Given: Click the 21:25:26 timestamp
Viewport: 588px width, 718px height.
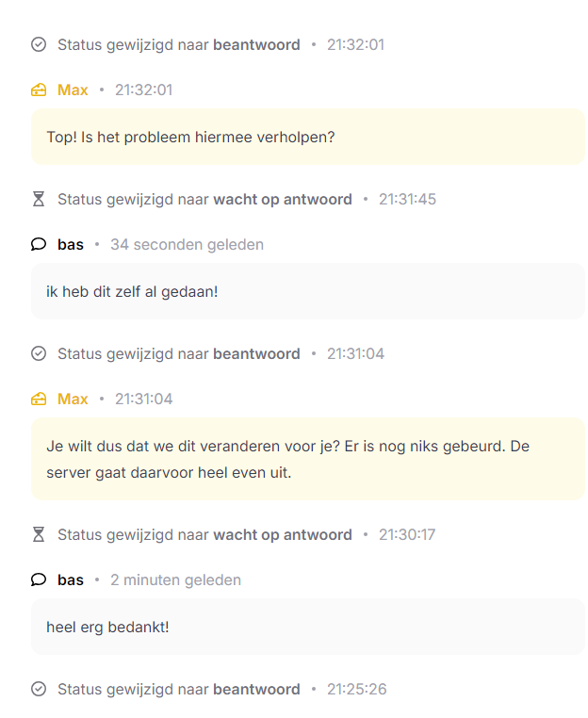Looking at the screenshot, I should (x=356, y=689).
